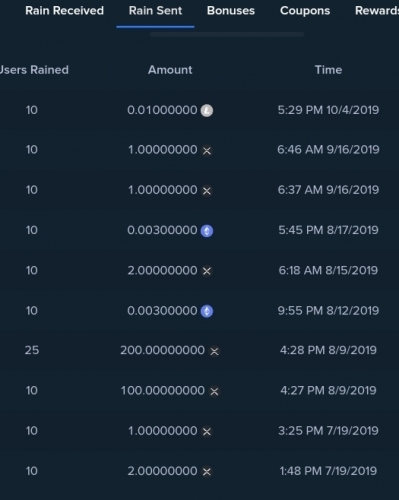This screenshot has height=500, width=399.
Task: Click the Users Rained column header
Action: pos(34,70)
